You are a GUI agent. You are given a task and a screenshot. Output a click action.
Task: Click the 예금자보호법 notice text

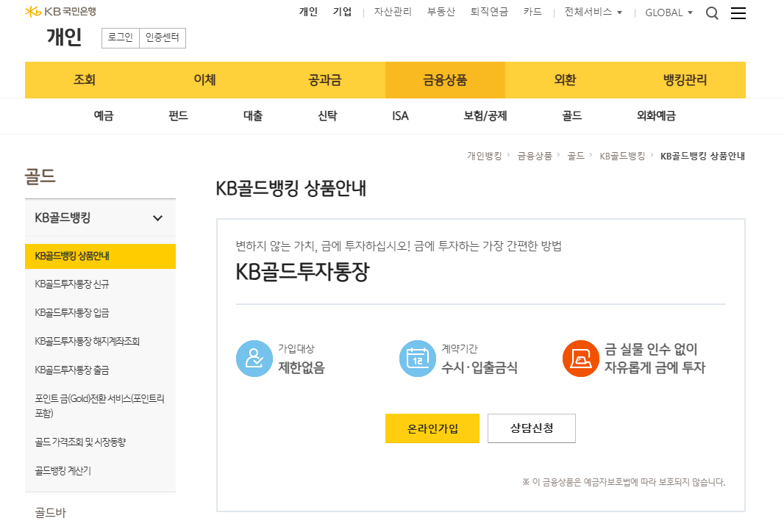tap(624, 482)
